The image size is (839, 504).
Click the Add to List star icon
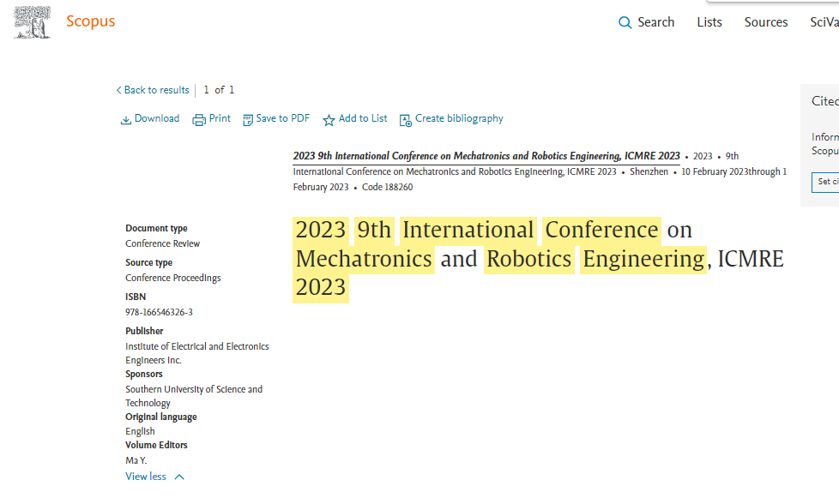click(329, 120)
